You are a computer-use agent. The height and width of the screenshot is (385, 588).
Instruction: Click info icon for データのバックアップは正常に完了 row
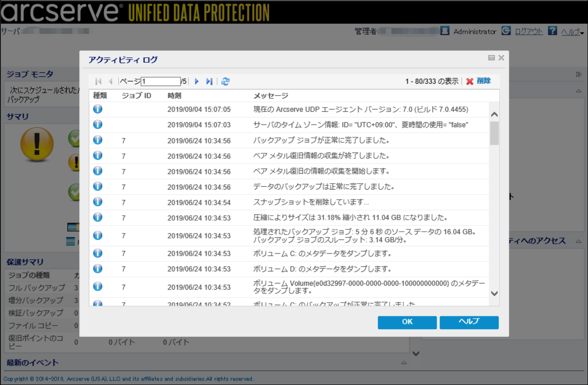(x=98, y=186)
